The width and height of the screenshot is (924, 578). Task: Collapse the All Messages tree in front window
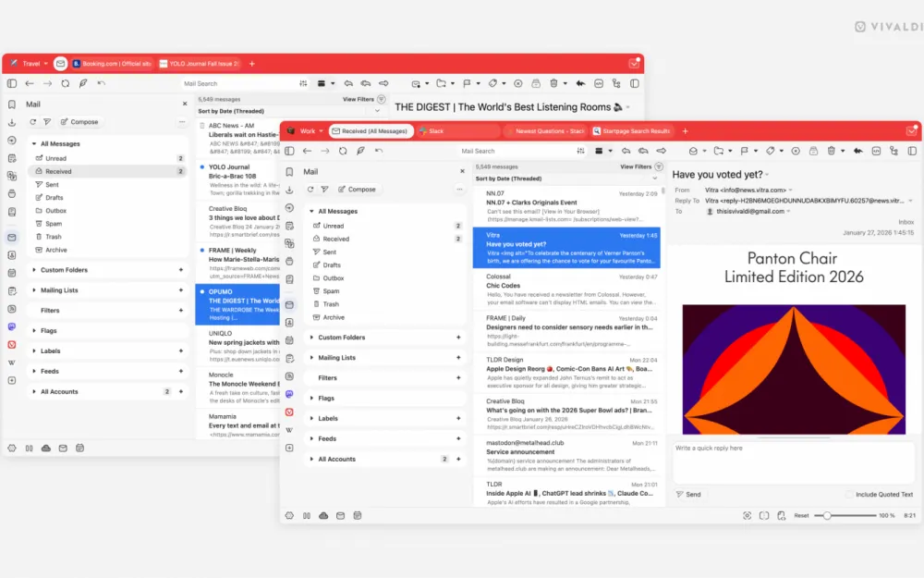(x=312, y=212)
